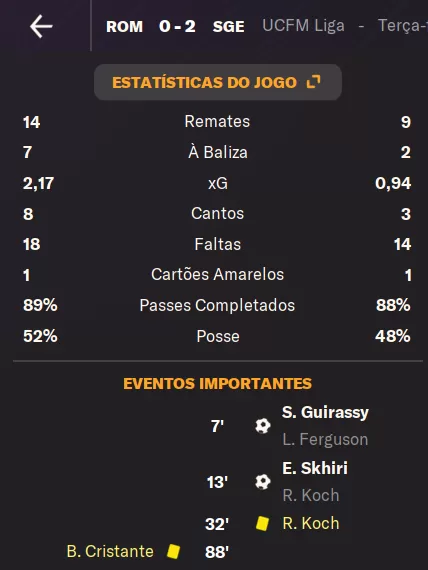428x570 pixels.
Task: Open the UCFM Liga competition link
Action: [303, 26]
